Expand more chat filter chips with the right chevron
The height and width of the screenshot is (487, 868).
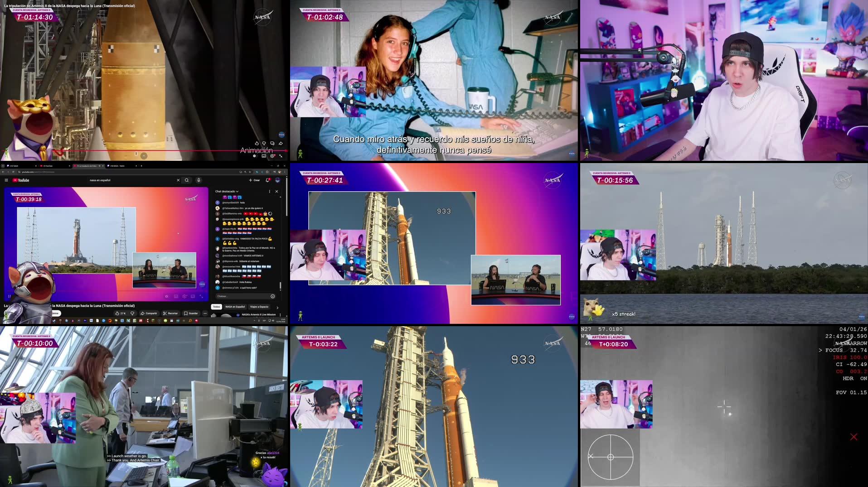[x=277, y=307]
